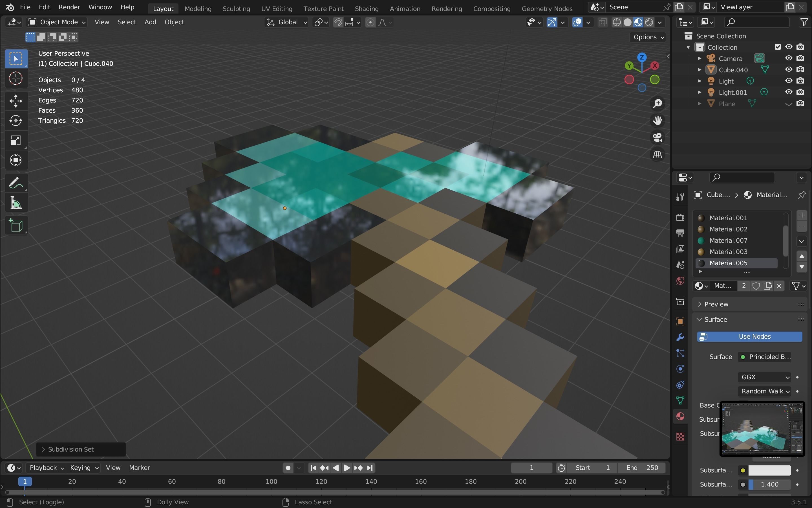Add a new material slot
Screen dimensions: 812x508
pyautogui.click(x=802, y=215)
